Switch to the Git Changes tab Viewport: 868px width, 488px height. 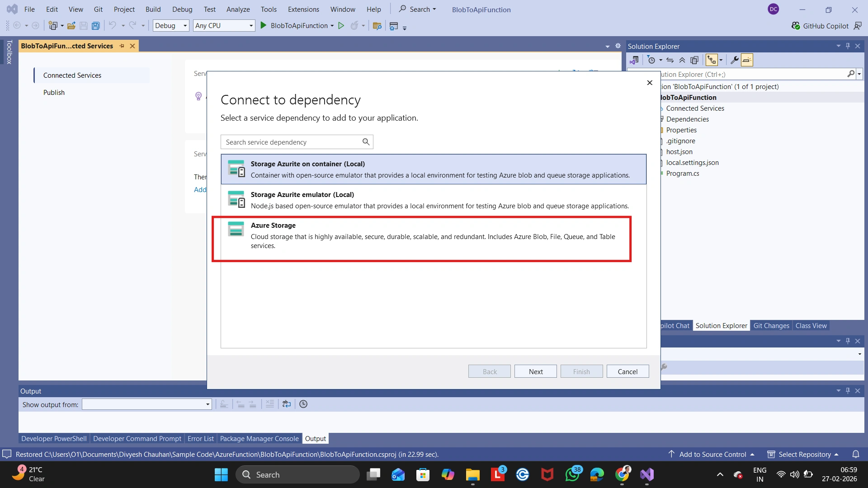pos(771,325)
